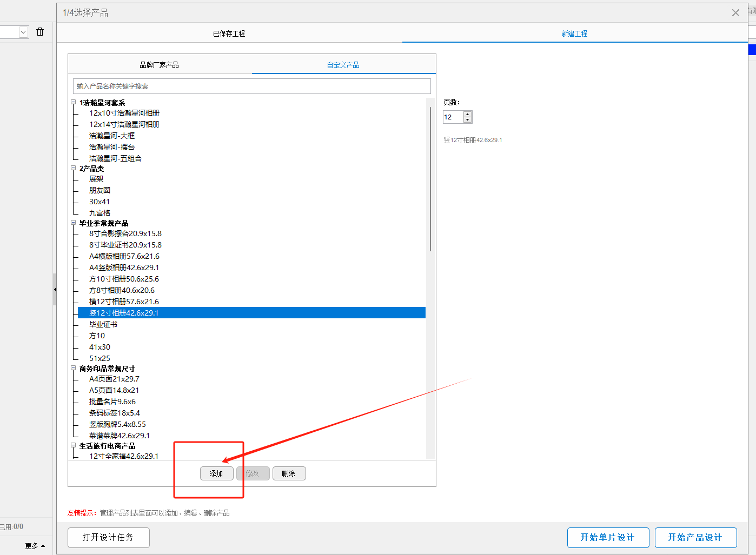
Task: Collapse the 商务印品常规尺寸 group
Action: 73,368
